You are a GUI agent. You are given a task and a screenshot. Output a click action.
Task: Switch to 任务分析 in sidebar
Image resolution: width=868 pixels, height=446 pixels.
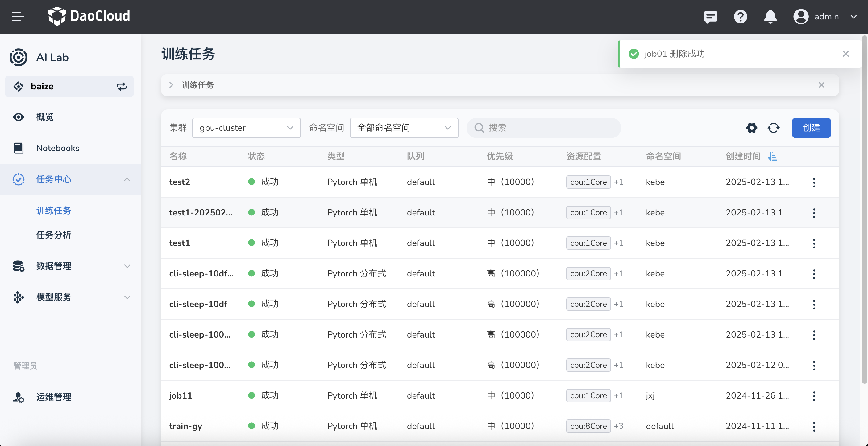[54, 235]
